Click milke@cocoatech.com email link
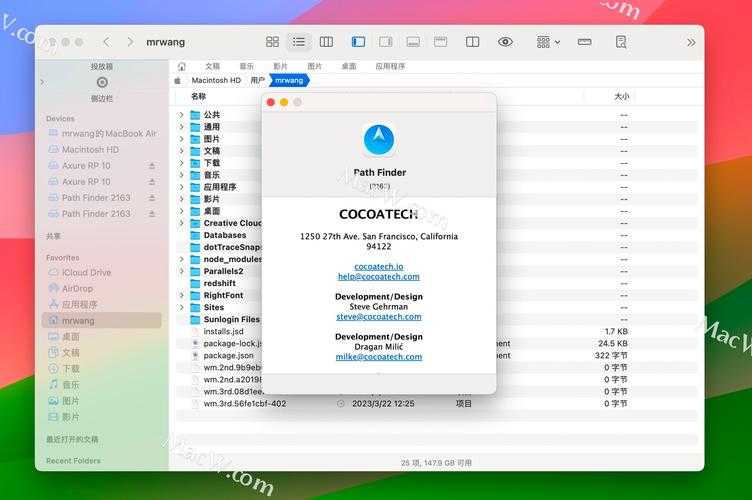 (379, 357)
